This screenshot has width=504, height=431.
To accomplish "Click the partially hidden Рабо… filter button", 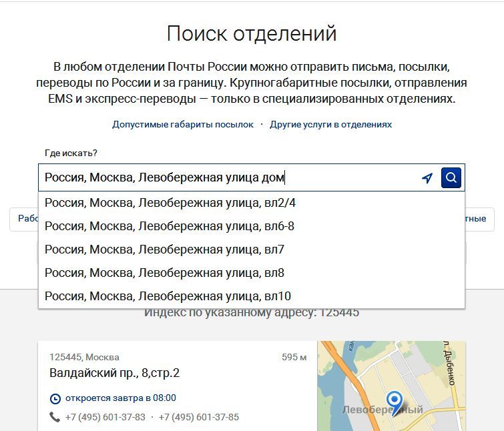I will [24, 219].
